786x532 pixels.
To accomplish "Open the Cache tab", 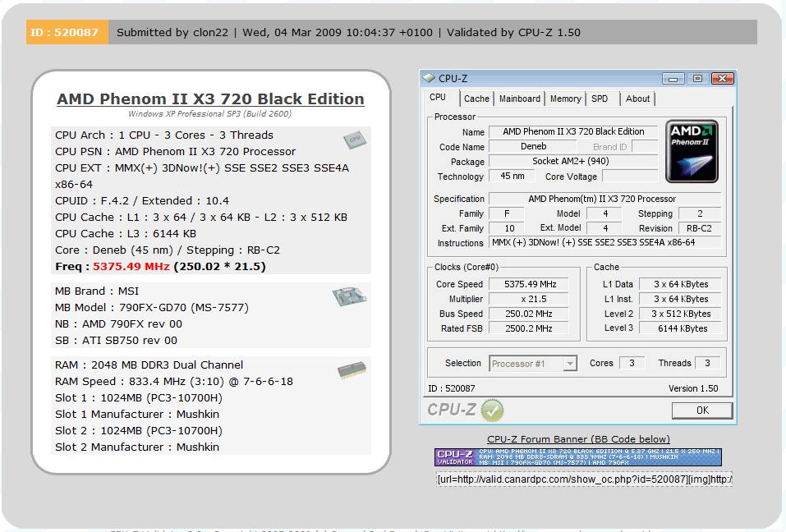I will click(x=476, y=99).
